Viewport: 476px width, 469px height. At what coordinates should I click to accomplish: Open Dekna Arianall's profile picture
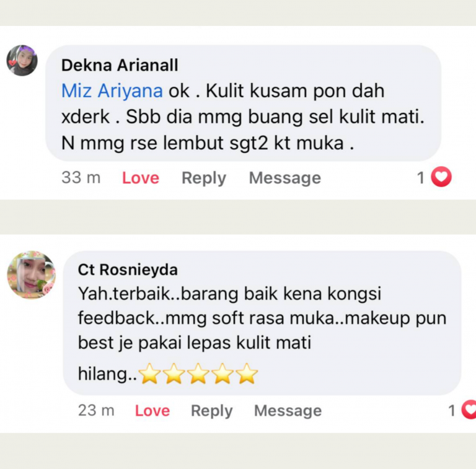click(x=22, y=60)
